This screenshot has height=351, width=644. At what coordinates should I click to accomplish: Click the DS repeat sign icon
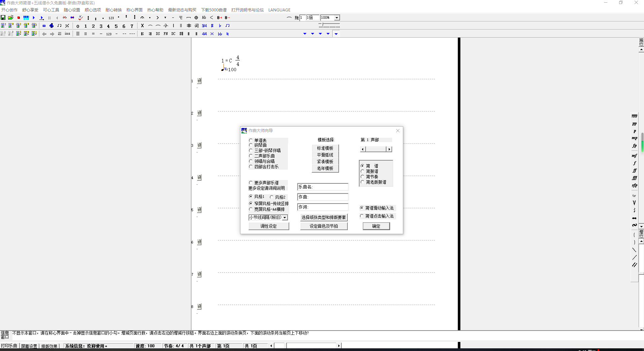(158, 34)
